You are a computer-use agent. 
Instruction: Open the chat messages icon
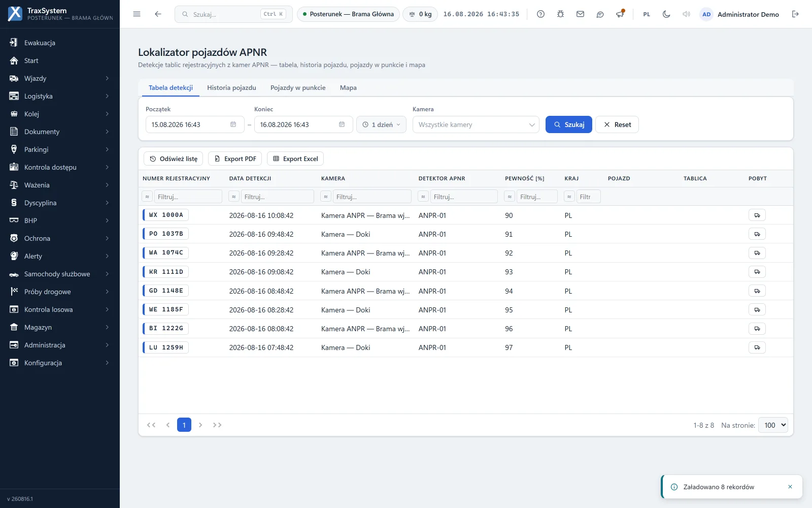point(600,14)
